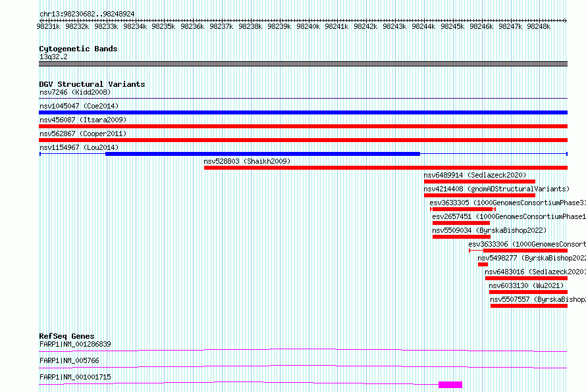This screenshot has height=392, width=586.
Task: Click the red nsv5509034 bar
Action: [x=462, y=237]
